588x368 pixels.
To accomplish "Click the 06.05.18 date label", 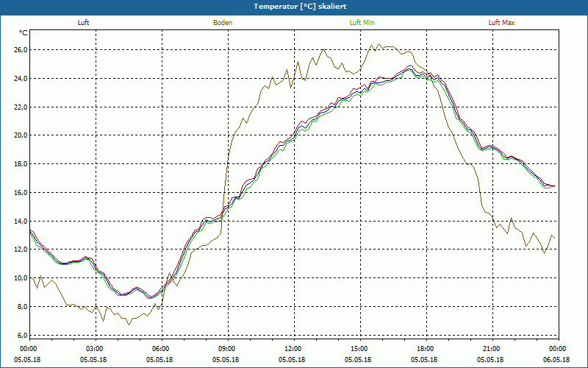I will (556, 359).
